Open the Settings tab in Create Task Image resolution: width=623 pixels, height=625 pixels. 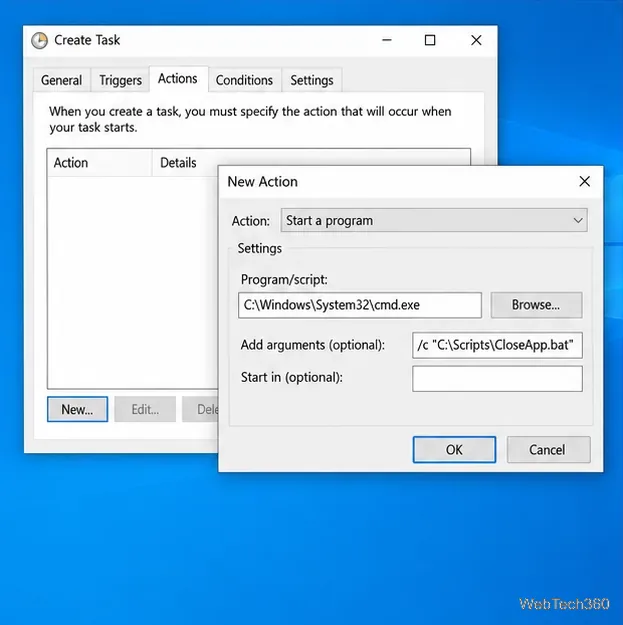click(x=312, y=80)
